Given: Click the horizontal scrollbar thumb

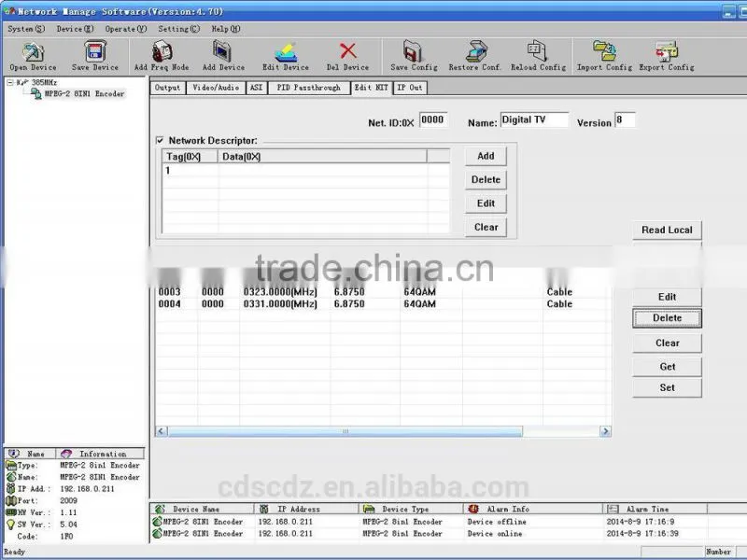Looking at the screenshot, I should click(345, 431).
